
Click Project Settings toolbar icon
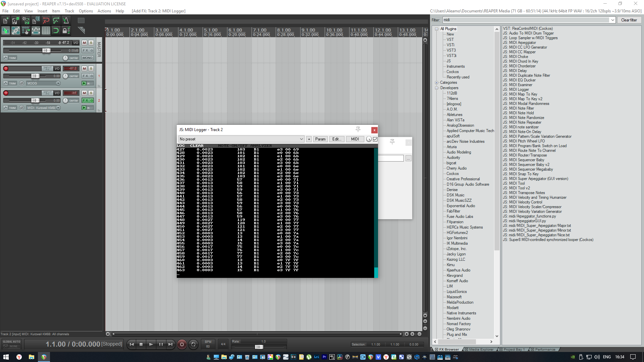(x=36, y=21)
